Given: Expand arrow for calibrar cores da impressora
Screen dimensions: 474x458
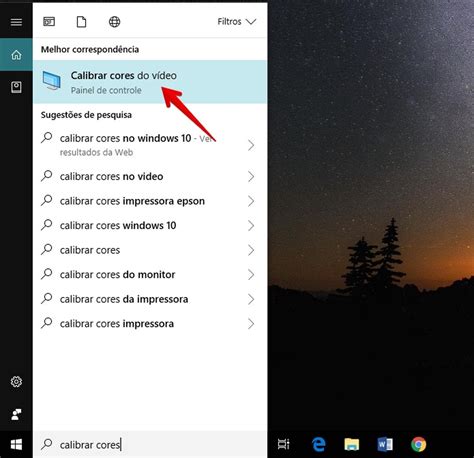Looking at the screenshot, I should 251,299.
